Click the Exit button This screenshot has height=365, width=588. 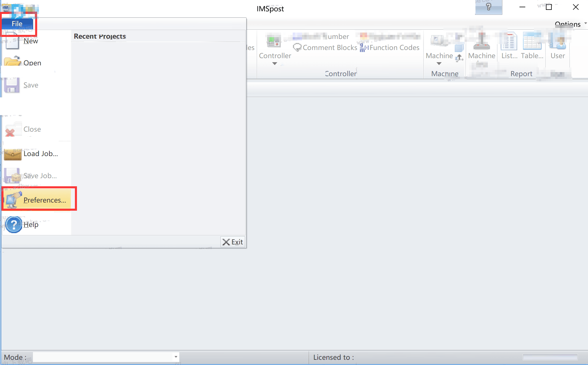click(x=233, y=242)
